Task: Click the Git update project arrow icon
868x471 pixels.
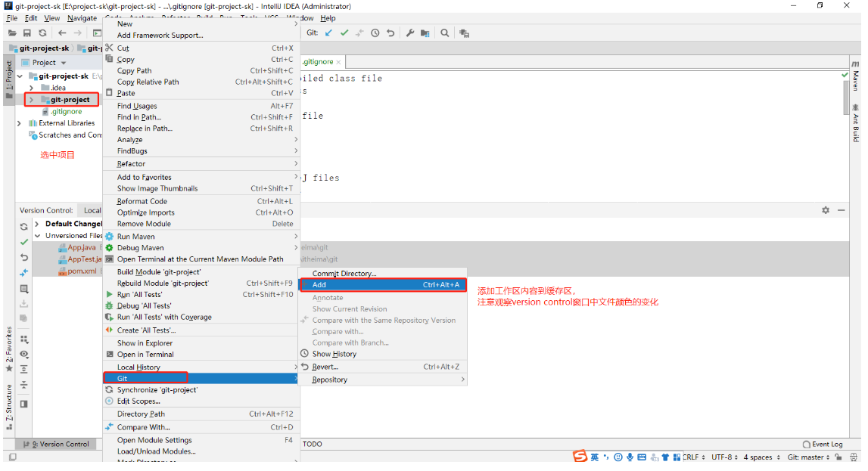Action: tap(329, 33)
